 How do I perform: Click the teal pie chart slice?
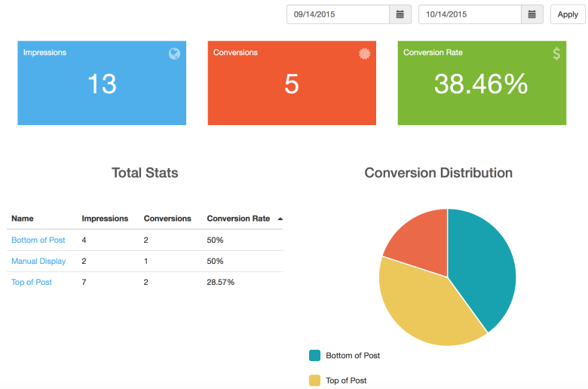point(484,266)
